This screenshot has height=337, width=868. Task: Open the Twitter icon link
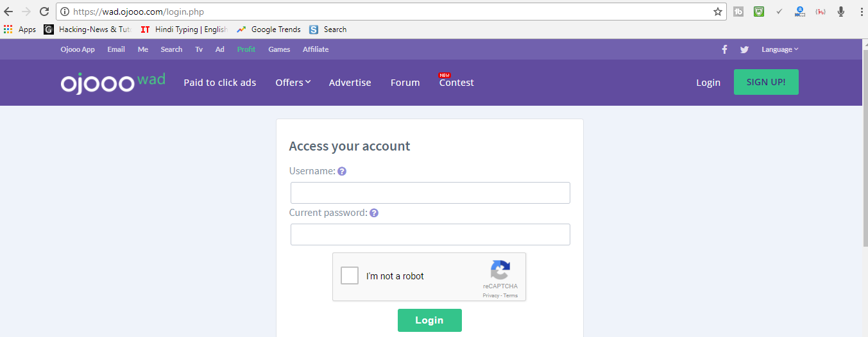tap(744, 49)
